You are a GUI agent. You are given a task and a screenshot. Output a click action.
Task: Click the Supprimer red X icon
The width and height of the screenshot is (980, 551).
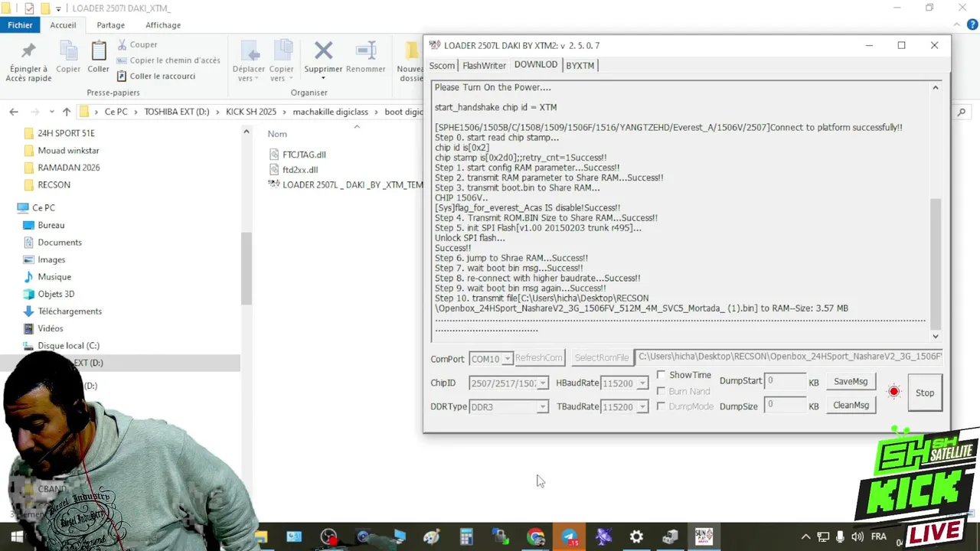(323, 51)
